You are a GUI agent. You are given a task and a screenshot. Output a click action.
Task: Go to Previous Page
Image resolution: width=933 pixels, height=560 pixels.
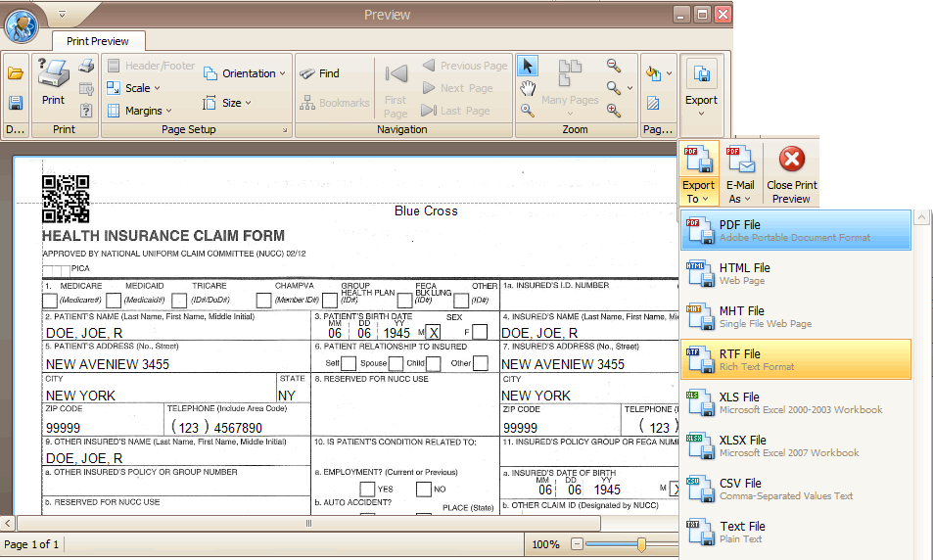coord(465,66)
